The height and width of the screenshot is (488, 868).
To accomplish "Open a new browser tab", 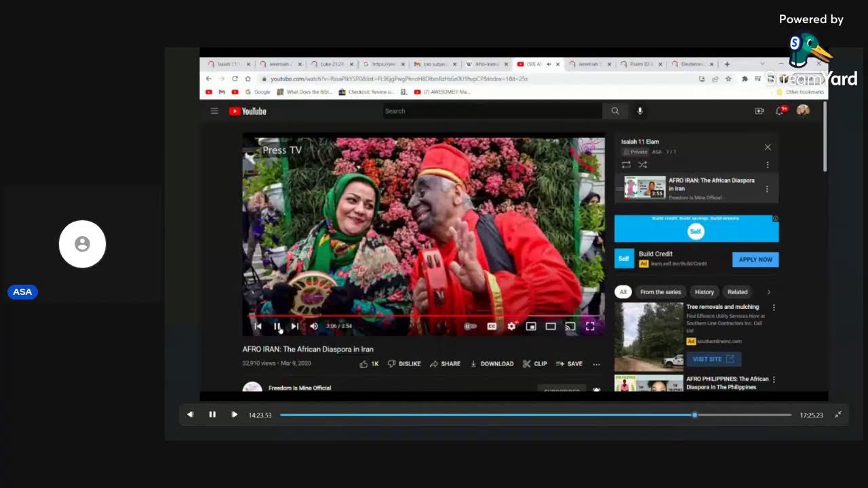I will (727, 64).
